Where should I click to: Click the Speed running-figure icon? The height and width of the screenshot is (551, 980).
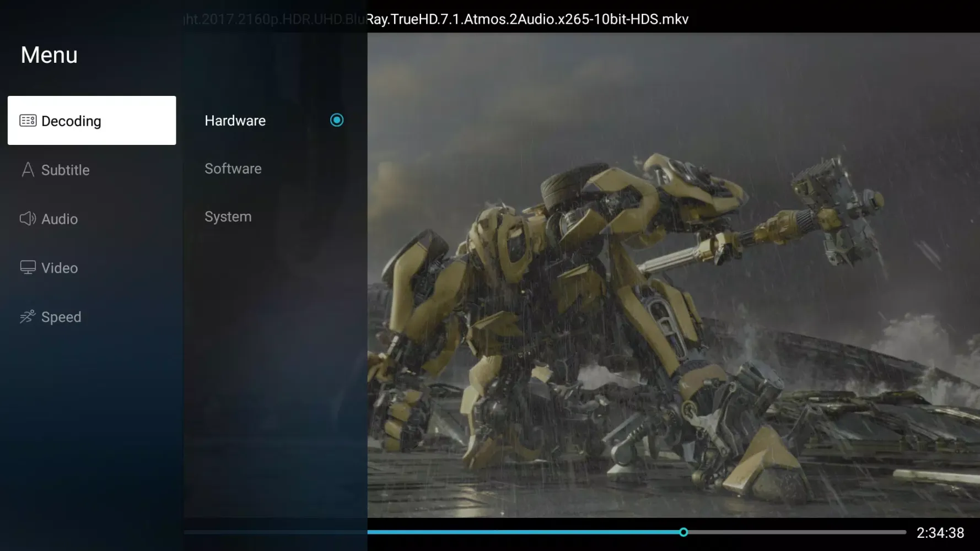(x=28, y=316)
